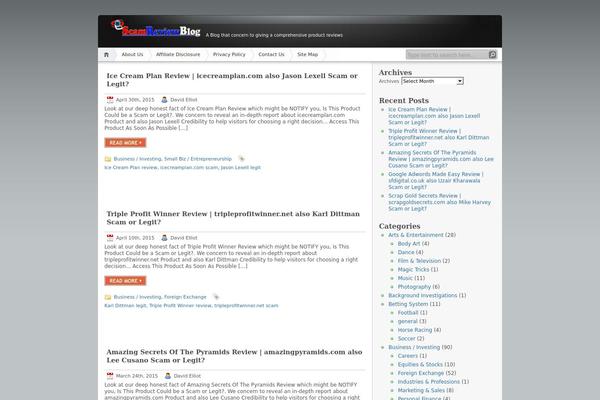Click calendar icon beside March 24th, 2015

(110, 376)
